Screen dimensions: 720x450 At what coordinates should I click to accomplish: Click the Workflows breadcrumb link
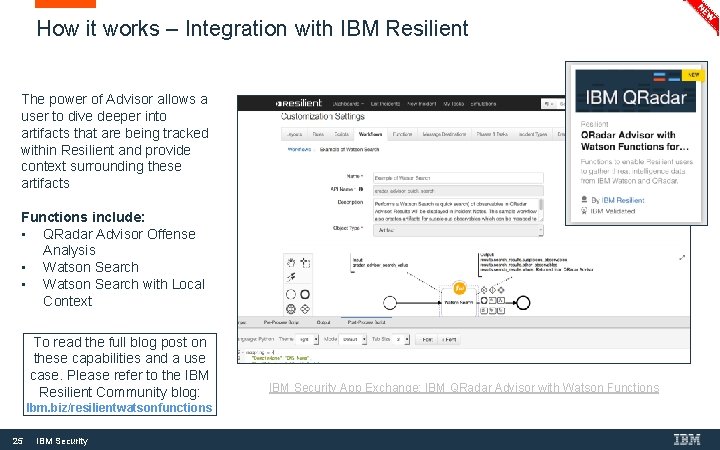(x=299, y=149)
